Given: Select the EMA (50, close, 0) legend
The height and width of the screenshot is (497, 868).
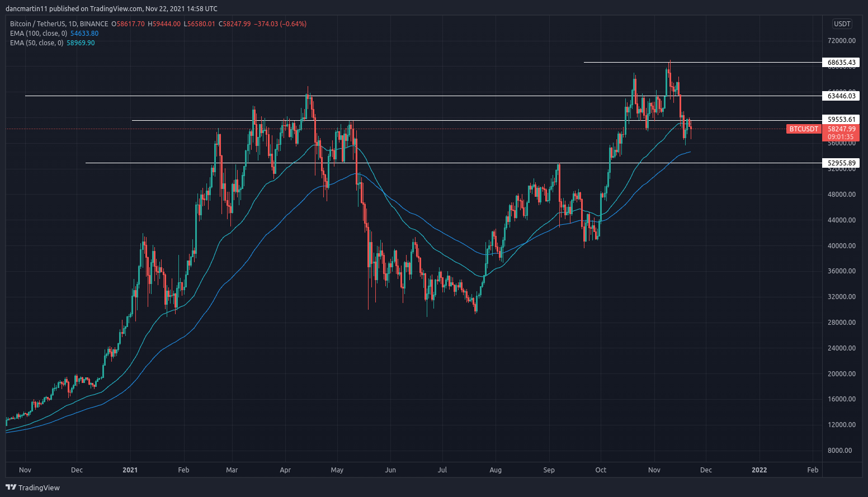Looking at the screenshot, I should [x=36, y=43].
